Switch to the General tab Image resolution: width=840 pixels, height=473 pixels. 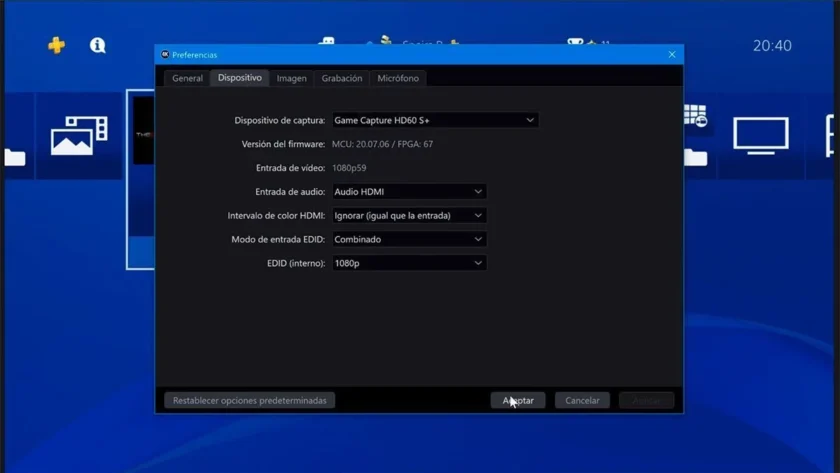tap(187, 78)
